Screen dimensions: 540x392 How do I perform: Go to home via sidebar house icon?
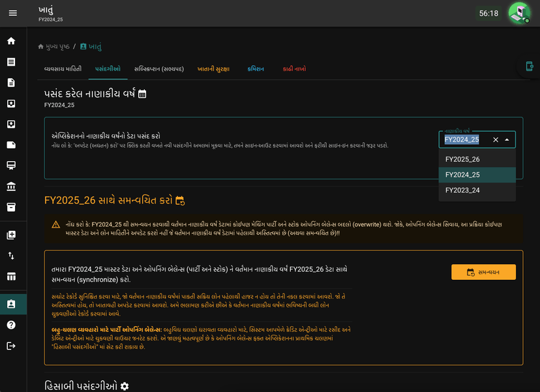(11, 41)
